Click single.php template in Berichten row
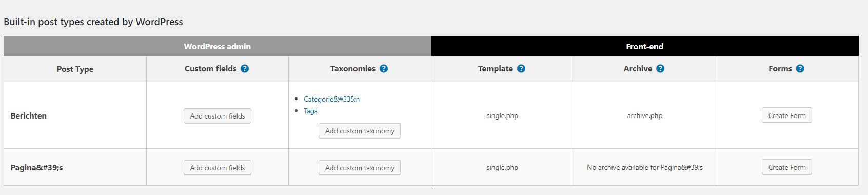This screenshot has width=868, height=195. (x=502, y=115)
